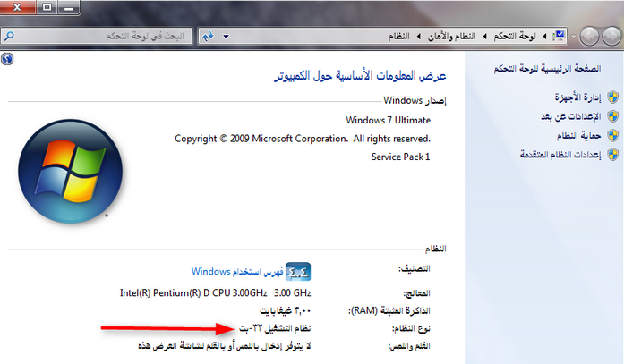
Task: Click the Back navigation arrow button
Action: coord(610,36)
